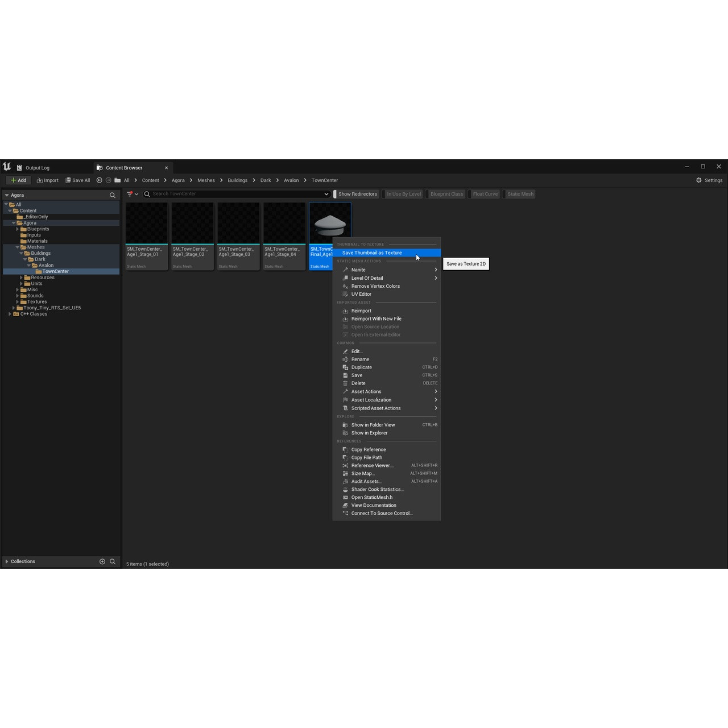Image resolution: width=728 pixels, height=728 pixels.
Task: Click the Reference Viewer icon
Action: click(345, 465)
